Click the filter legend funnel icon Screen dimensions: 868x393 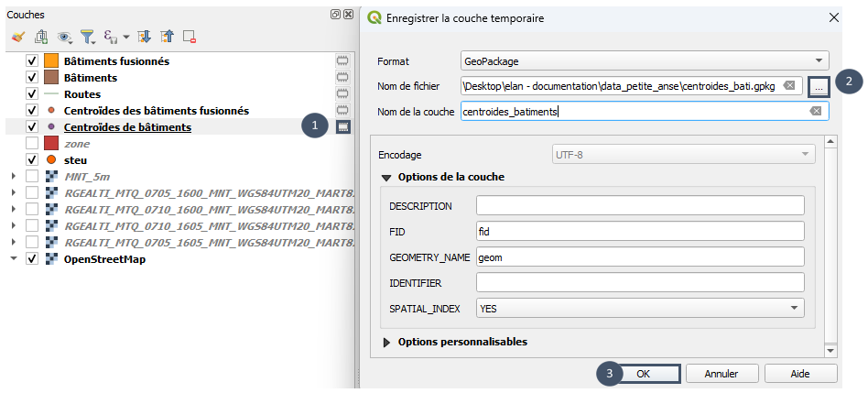point(88,37)
